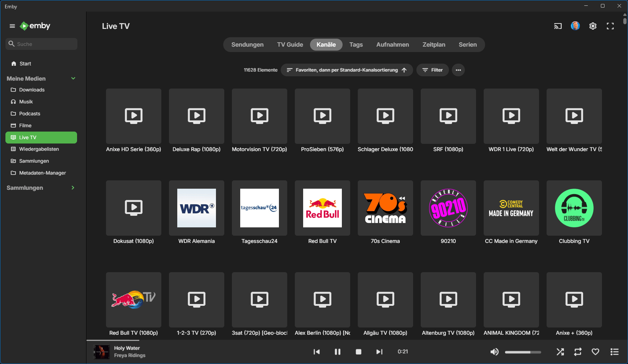Skip to the next track
The image size is (628, 364).
[x=379, y=352]
